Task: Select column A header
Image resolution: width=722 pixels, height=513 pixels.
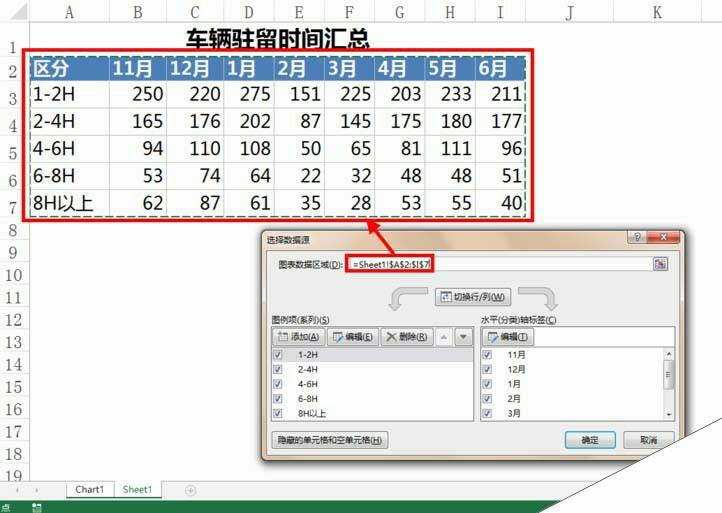Action: click(70, 12)
